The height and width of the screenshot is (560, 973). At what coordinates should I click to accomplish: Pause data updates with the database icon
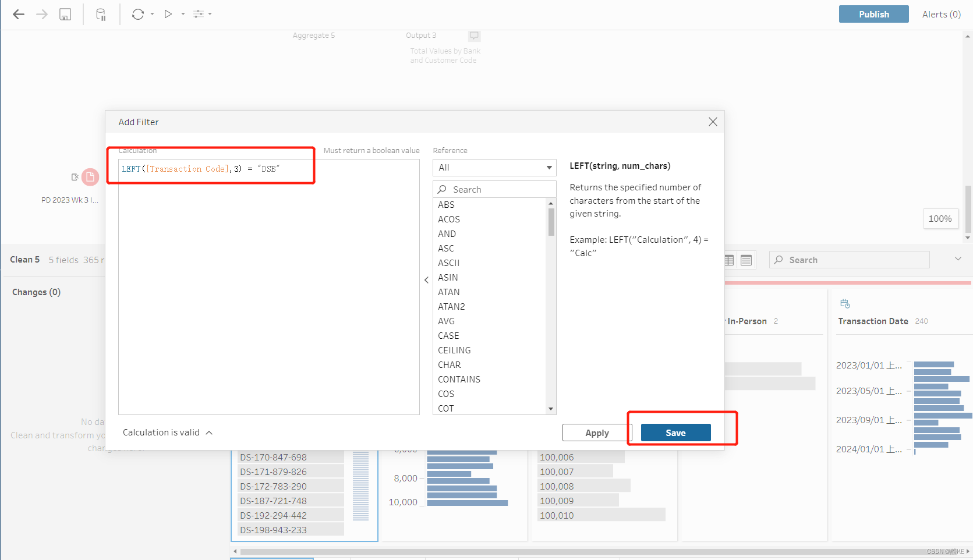pos(100,14)
